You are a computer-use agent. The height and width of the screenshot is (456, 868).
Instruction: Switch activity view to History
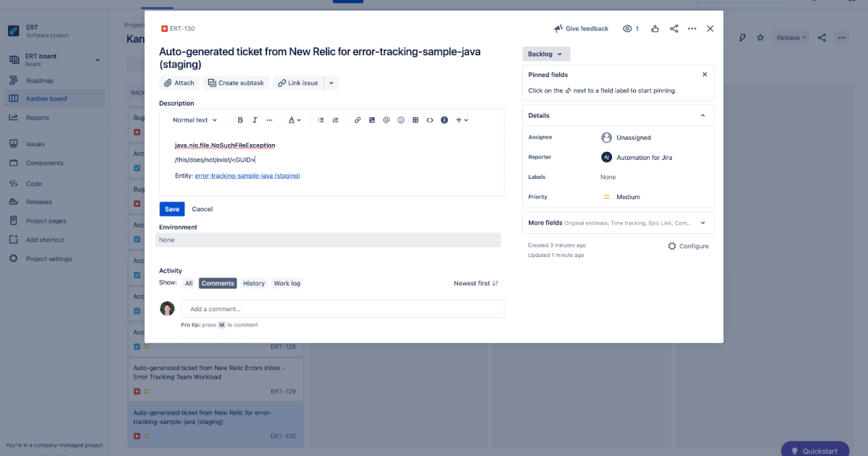coord(253,283)
